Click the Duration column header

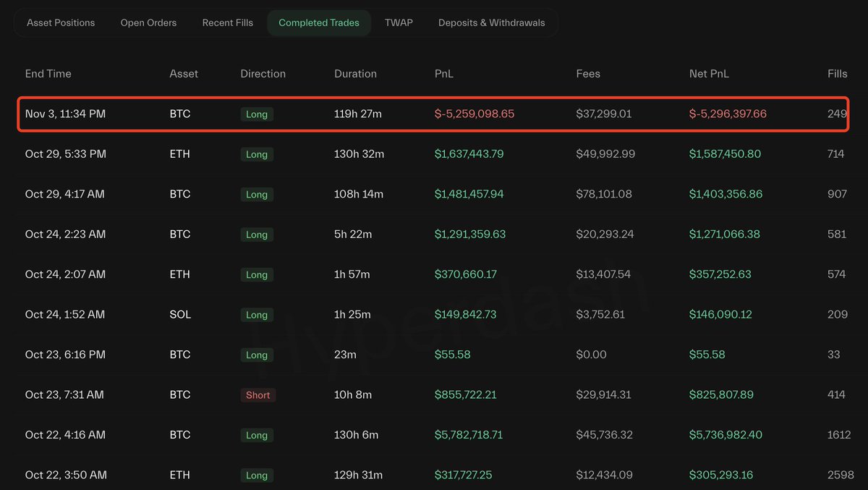[355, 74]
